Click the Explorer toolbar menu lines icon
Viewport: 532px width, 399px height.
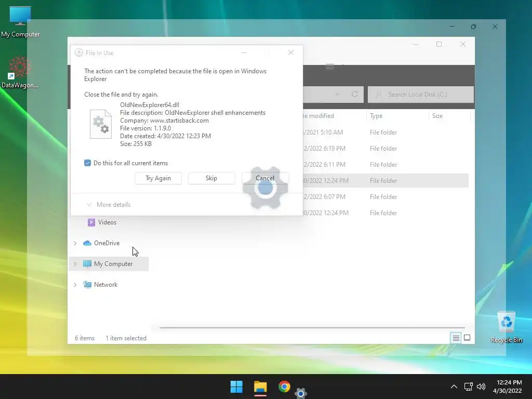[330, 66]
